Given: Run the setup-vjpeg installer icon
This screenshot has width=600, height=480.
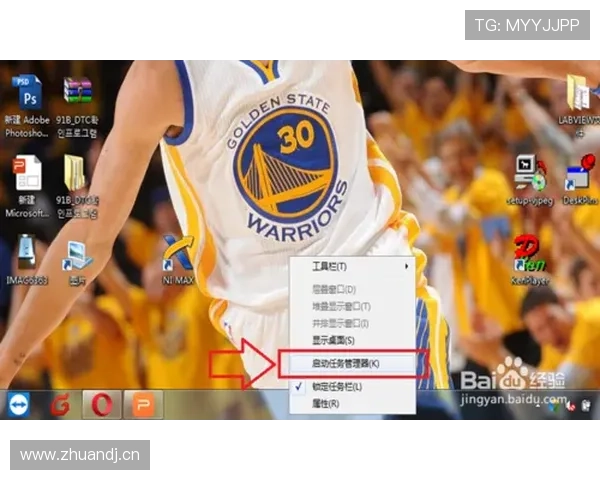Looking at the screenshot, I should click(530, 173).
